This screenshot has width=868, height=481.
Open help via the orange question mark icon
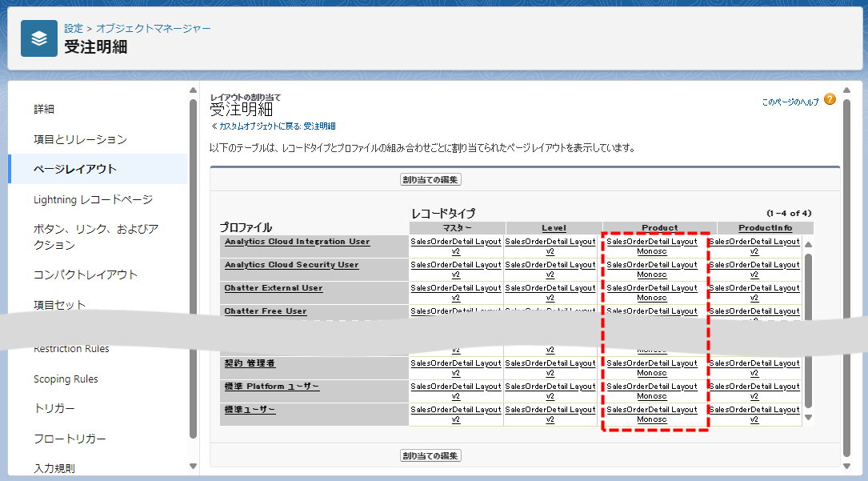(x=830, y=100)
